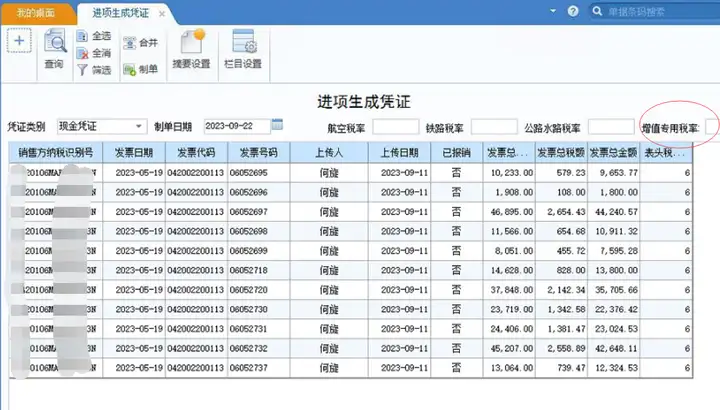Open the 筛选 filter funnel

click(x=94, y=70)
